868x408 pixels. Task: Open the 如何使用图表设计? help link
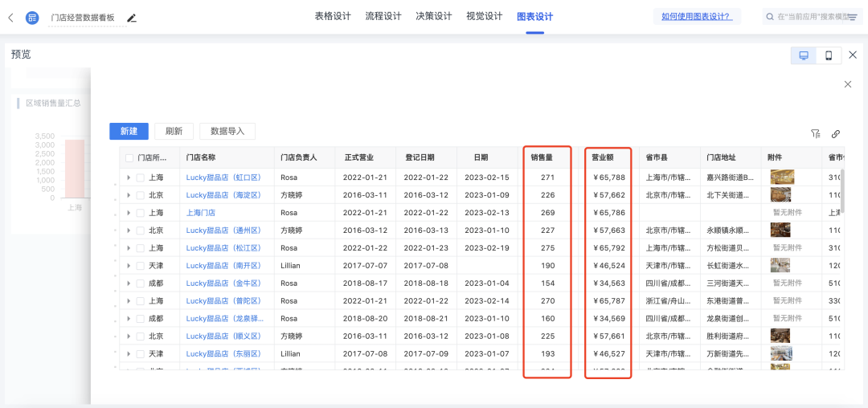pos(695,17)
